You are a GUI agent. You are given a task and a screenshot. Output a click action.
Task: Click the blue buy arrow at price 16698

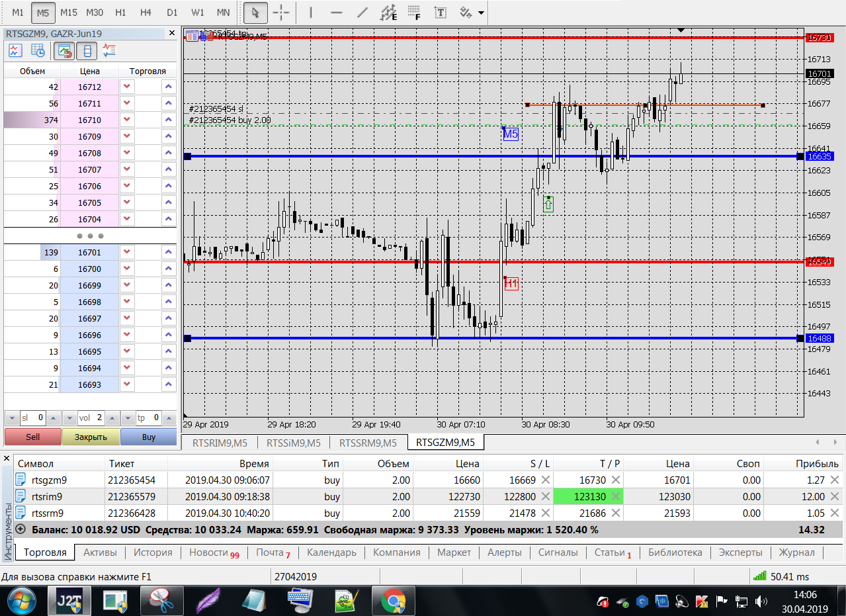[169, 302]
